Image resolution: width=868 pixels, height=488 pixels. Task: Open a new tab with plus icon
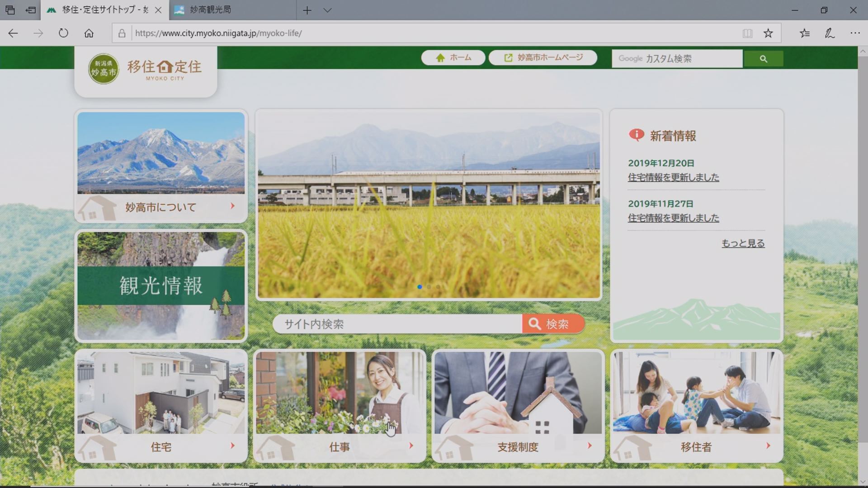point(307,10)
